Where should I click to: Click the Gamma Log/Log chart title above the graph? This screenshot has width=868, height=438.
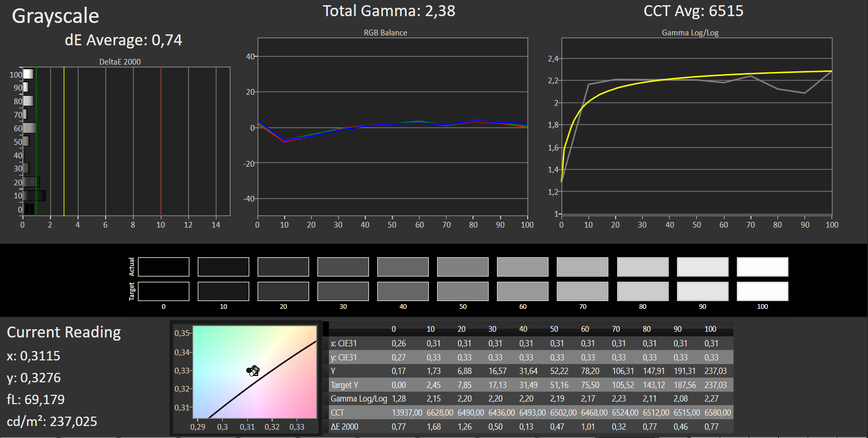(x=690, y=32)
